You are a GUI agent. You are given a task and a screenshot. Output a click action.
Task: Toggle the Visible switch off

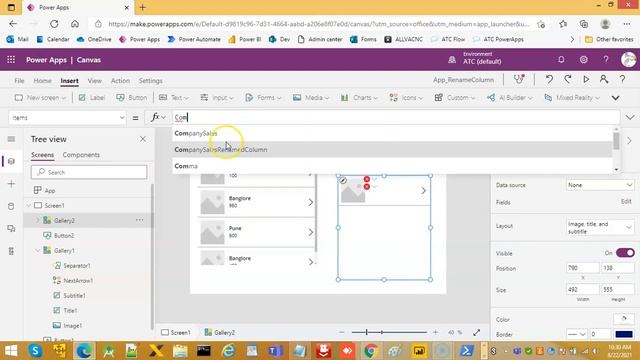pos(625,253)
